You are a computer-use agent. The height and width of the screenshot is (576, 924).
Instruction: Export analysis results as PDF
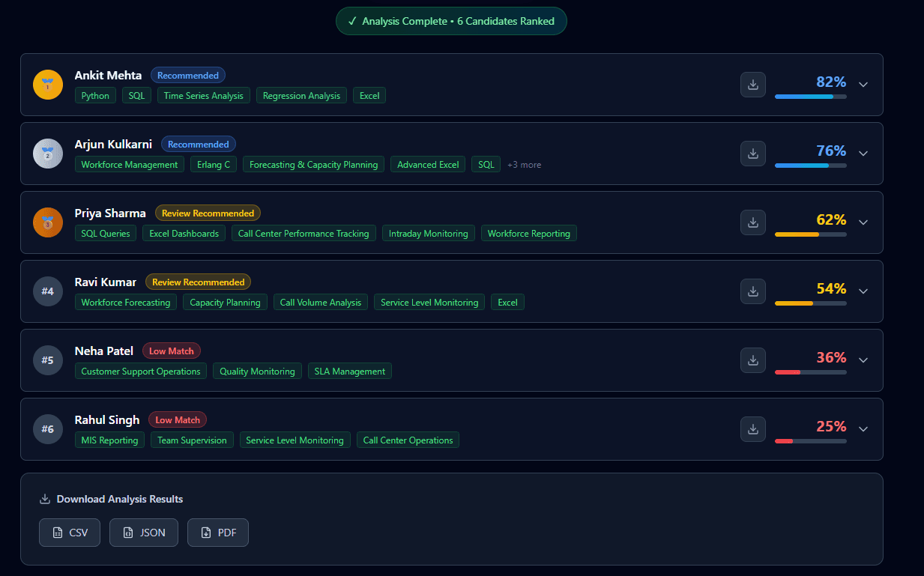(x=217, y=533)
